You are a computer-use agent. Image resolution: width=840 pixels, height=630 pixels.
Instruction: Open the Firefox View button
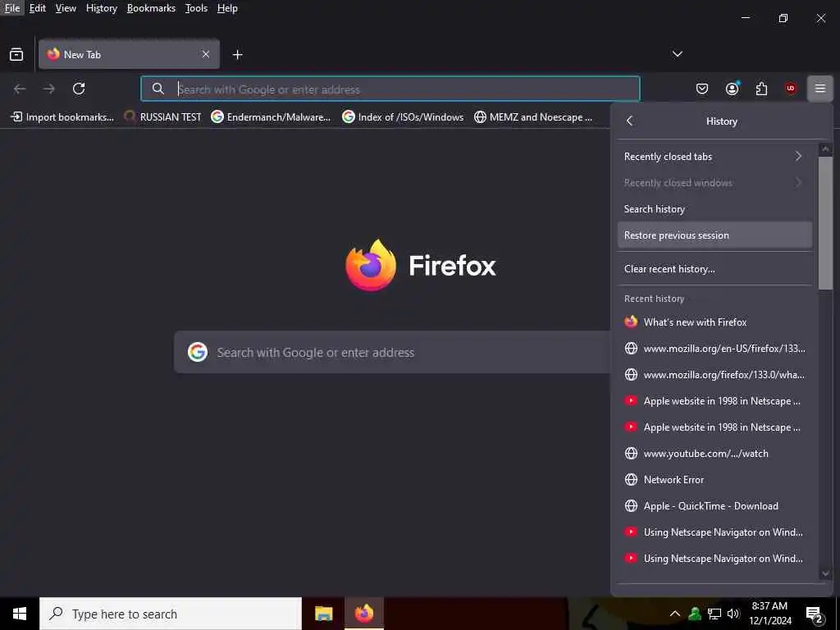click(16, 54)
